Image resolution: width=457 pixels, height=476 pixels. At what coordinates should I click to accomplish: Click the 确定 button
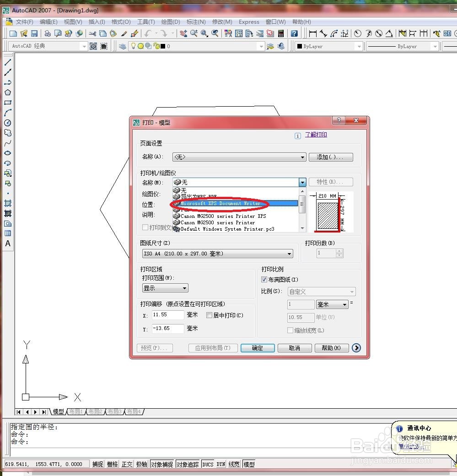[258, 348]
